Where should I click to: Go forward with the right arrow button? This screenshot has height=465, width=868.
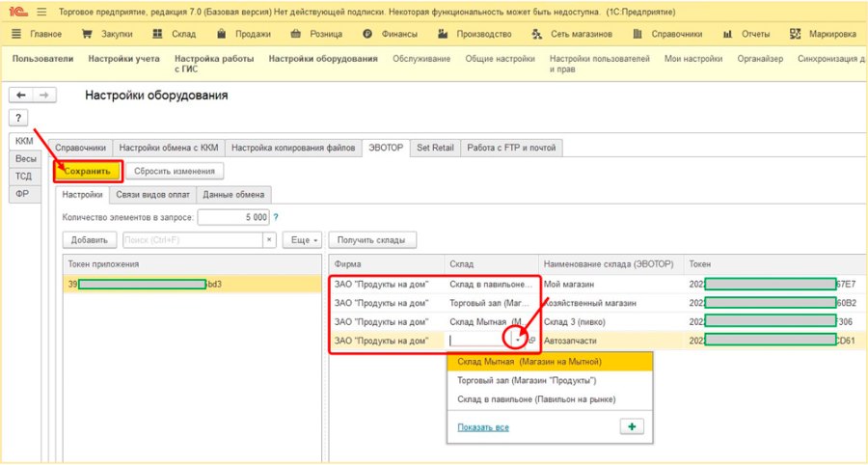(44, 96)
